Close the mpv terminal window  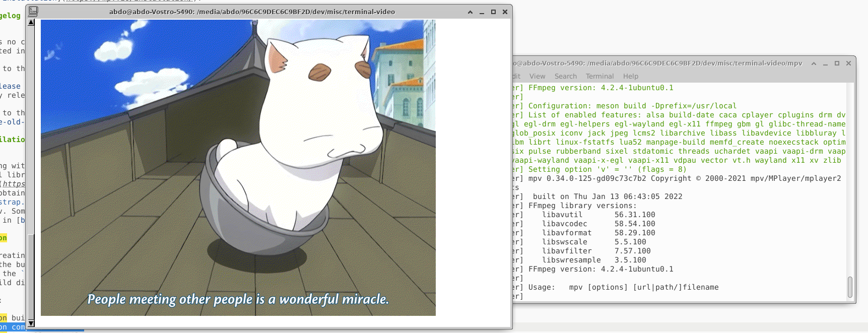tap(848, 63)
